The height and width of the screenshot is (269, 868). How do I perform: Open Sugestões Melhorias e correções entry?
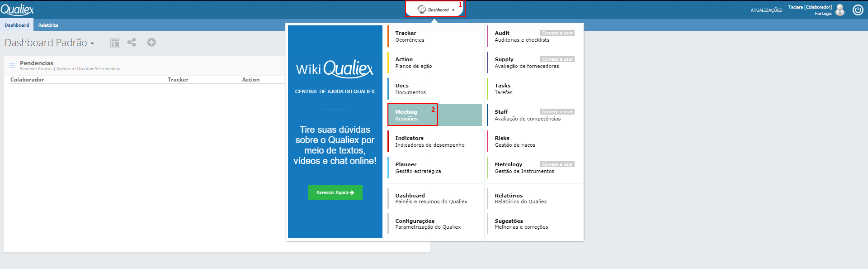pos(534,224)
